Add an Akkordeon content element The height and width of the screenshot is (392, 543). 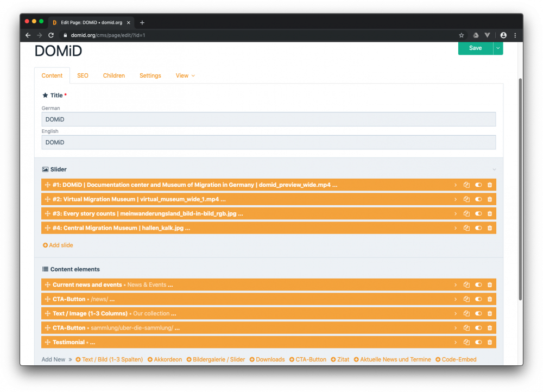coord(165,359)
